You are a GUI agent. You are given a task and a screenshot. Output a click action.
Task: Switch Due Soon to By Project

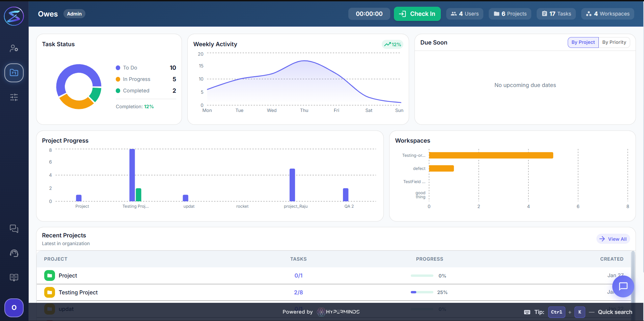[583, 42]
